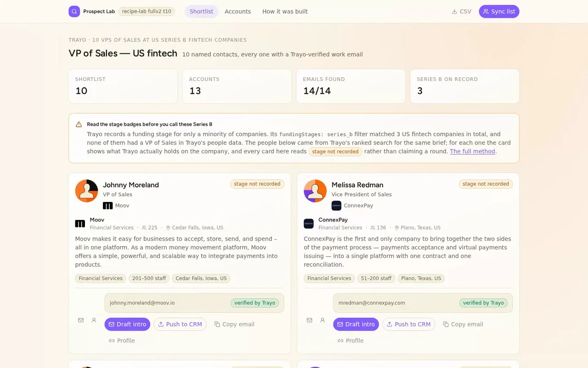The height and width of the screenshot is (368, 588).
Task: Click the "Series B on record" stat card
Action: tap(465, 86)
